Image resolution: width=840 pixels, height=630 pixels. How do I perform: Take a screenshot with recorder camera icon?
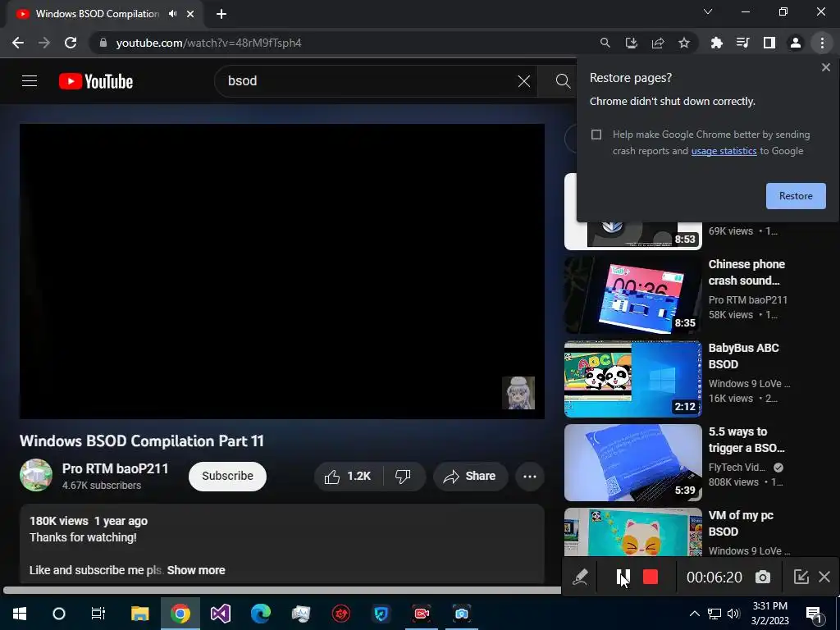(x=763, y=577)
